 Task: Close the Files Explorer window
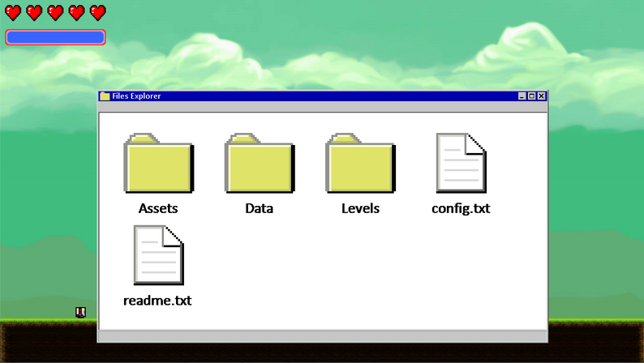[x=542, y=96]
